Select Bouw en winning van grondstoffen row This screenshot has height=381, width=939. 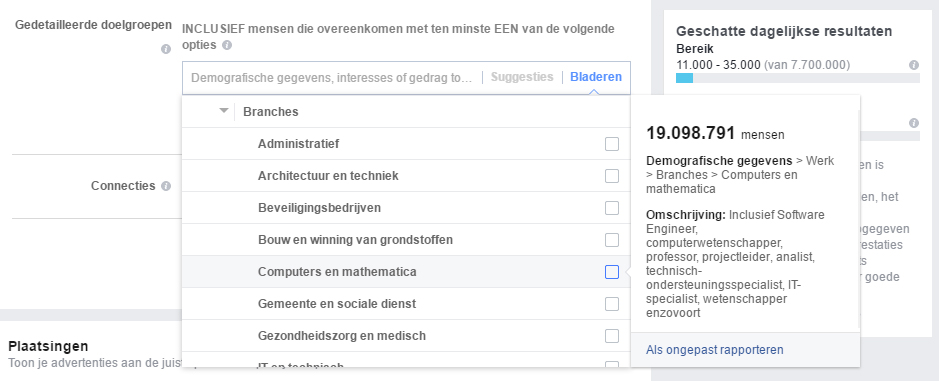click(x=405, y=240)
